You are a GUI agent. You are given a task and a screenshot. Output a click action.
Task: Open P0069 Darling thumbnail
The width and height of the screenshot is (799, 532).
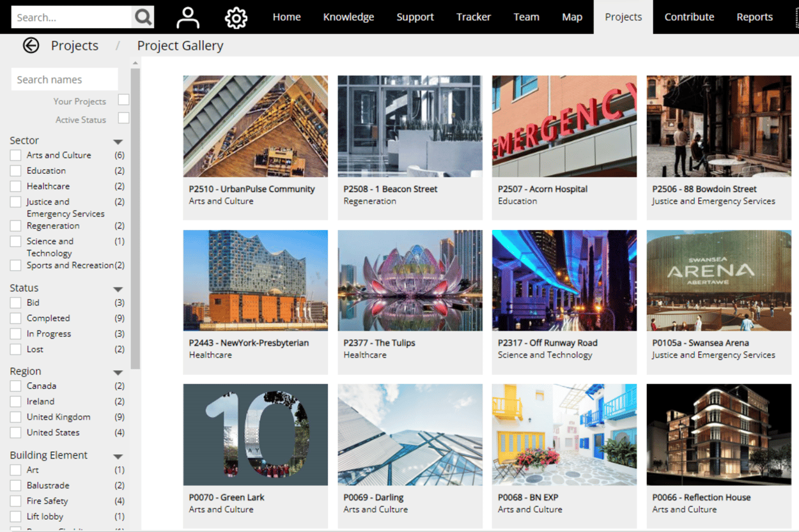(410, 435)
